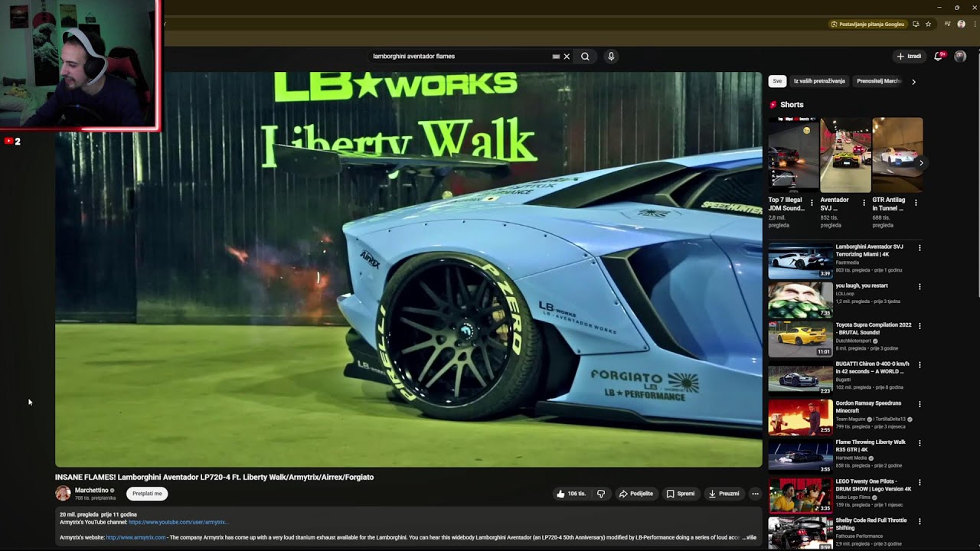
Task: Open the BUGATTI Chiron 0-400-0 thumbnail
Action: pyautogui.click(x=800, y=377)
